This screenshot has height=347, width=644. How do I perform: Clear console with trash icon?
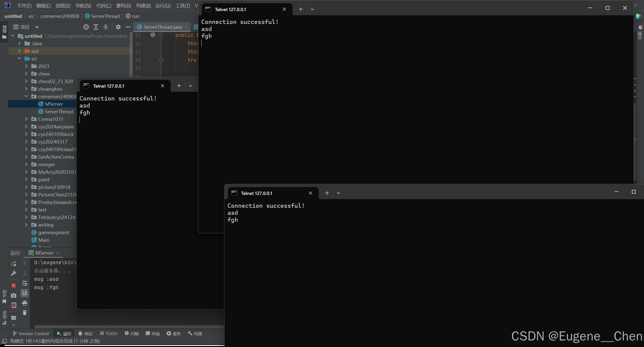click(25, 313)
